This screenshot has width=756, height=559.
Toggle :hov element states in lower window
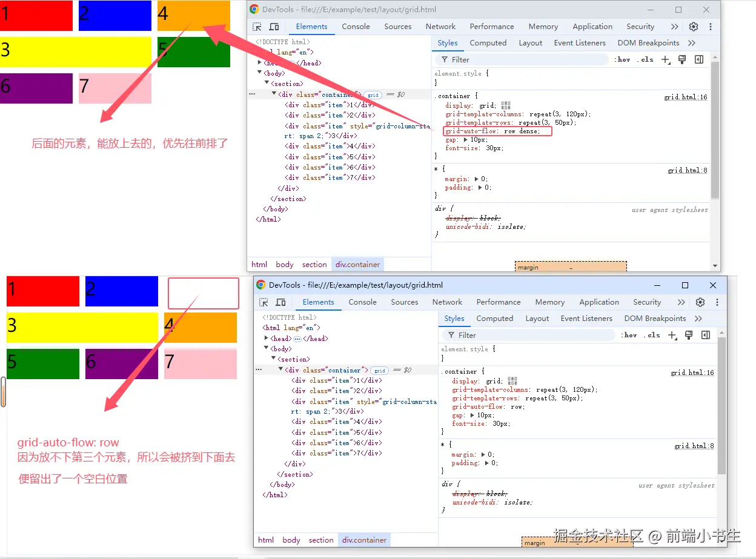629,335
